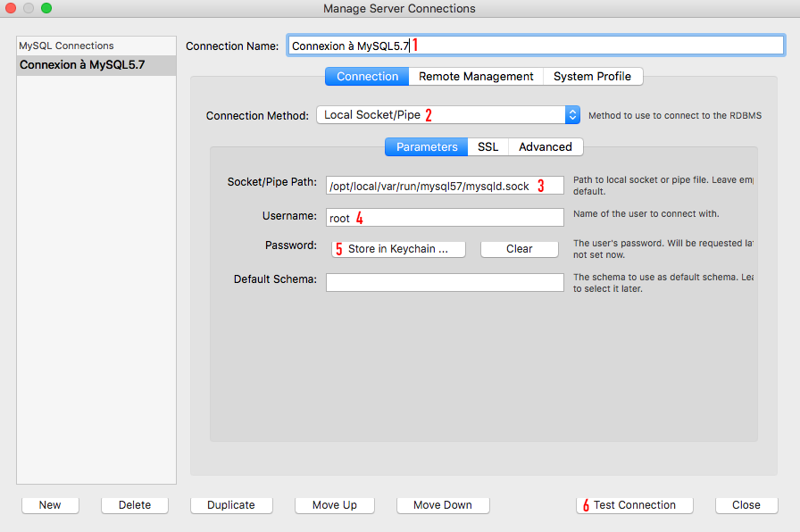Select the System Profile tab
Viewport: 800px width, 532px height.
[x=592, y=77]
